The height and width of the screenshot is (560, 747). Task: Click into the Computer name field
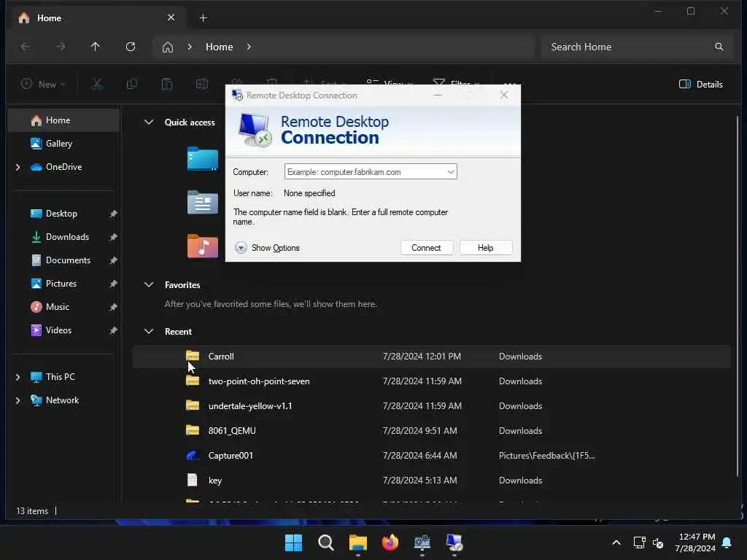(365, 172)
